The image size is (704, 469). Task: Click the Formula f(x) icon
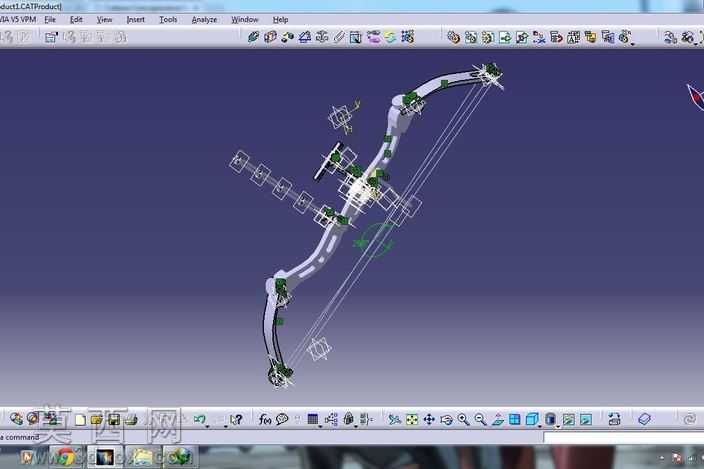[x=264, y=420]
